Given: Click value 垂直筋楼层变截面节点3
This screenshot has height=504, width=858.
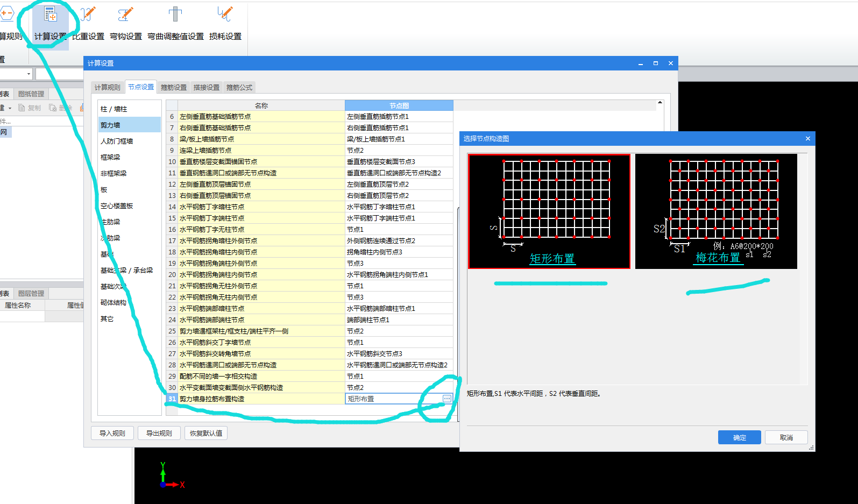Looking at the screenshot, I should (x=399, y=161).
